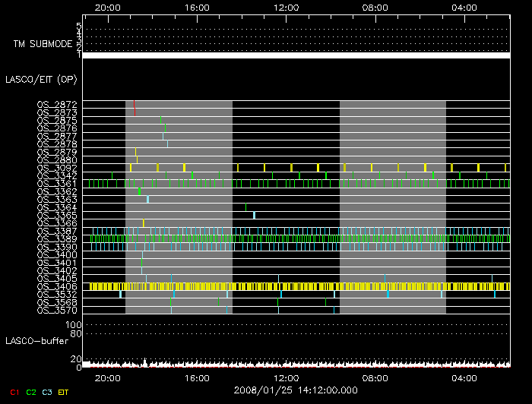Click the white TM SUBMODE level 1 bar
Screen dimensions: 532x404
pyautogui.click(x=296, y=55)
